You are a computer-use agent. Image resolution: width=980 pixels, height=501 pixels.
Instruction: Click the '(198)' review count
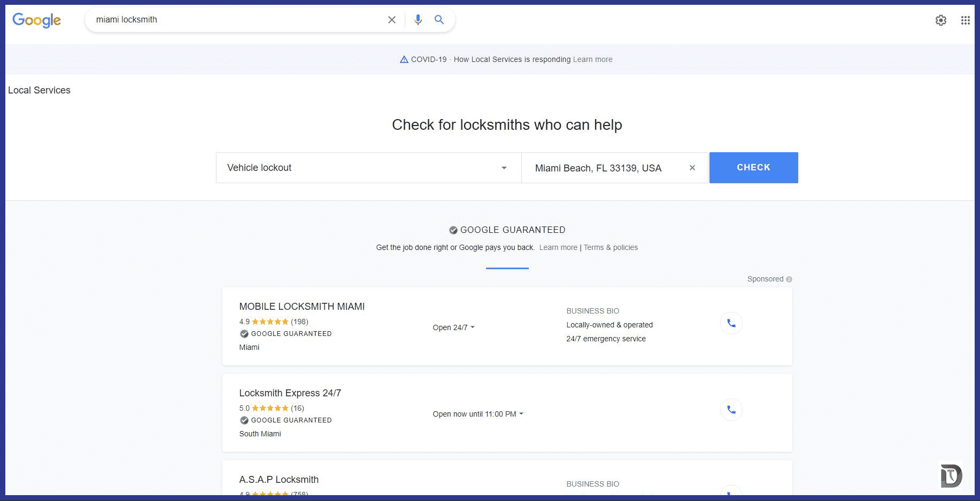pos(299,322)
